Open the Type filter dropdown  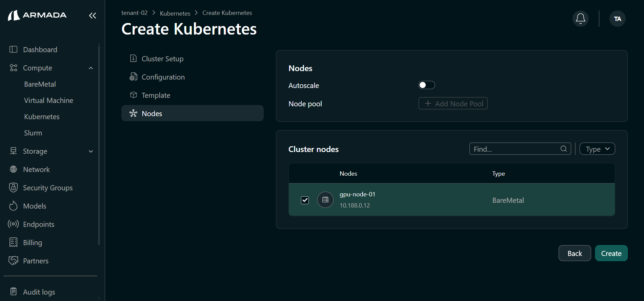tap(597, 149)
